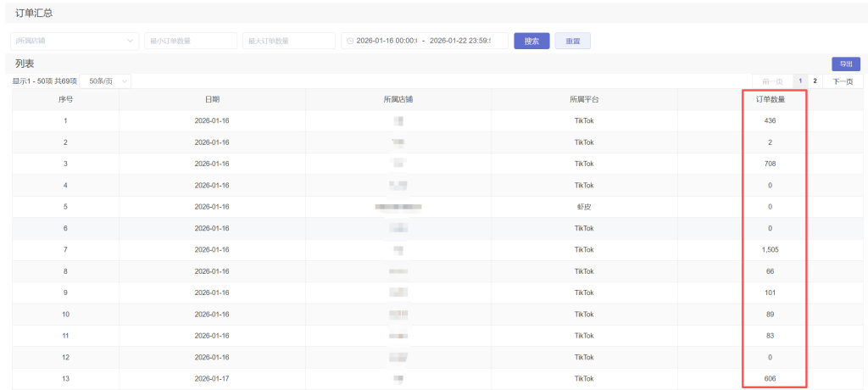
Task: Click 上一页 previous page button
Action: coord(772,81)
